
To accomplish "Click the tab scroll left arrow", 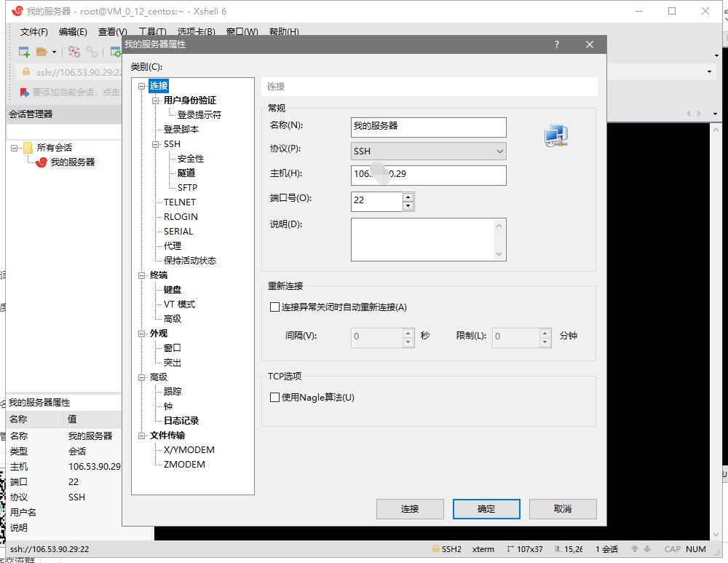I will pyautogui.click(x=689, y=114).
